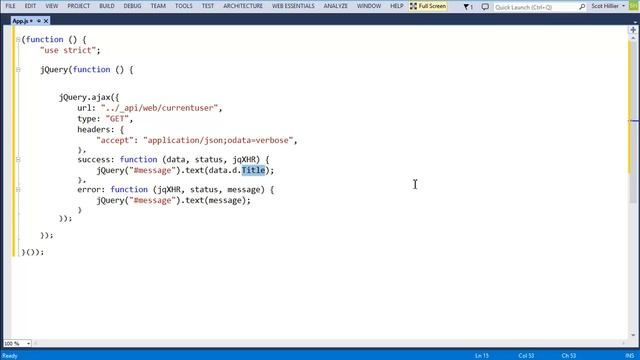Open the ANALYZE menu
The width and height of the screenshot is (640, 360).
[336, 6]
